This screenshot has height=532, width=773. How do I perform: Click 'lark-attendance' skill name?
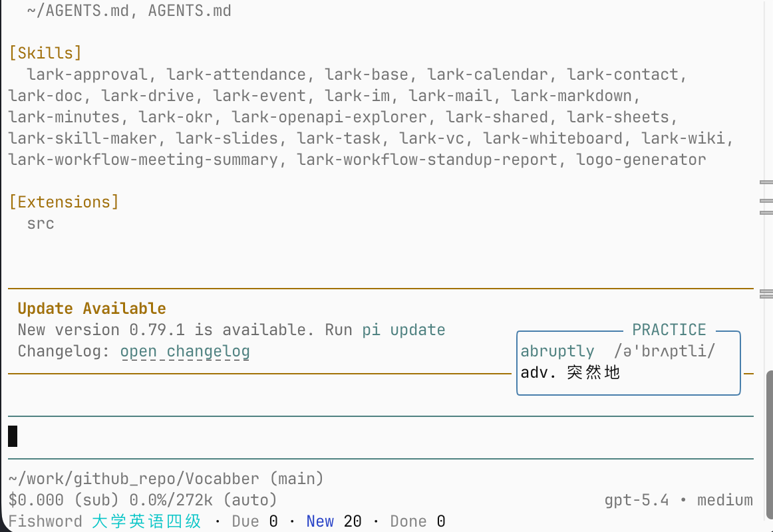click(236, 74)
